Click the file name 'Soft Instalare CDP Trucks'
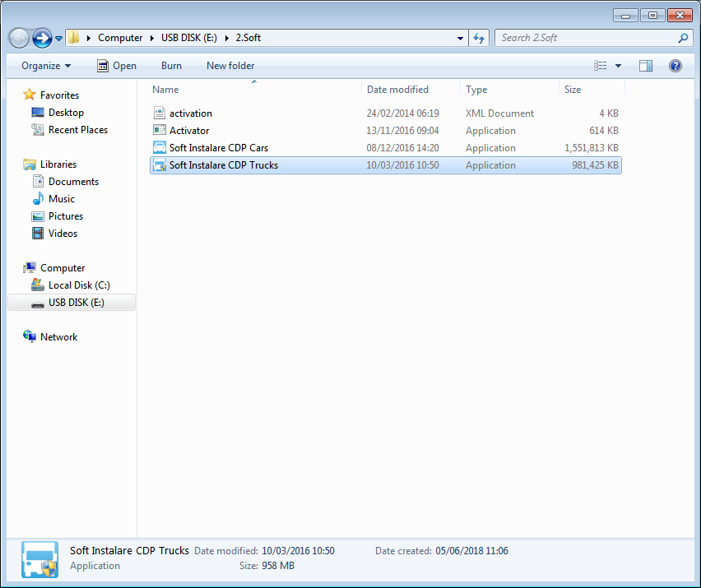Screen dimensions: 701x588 point(224,164)
